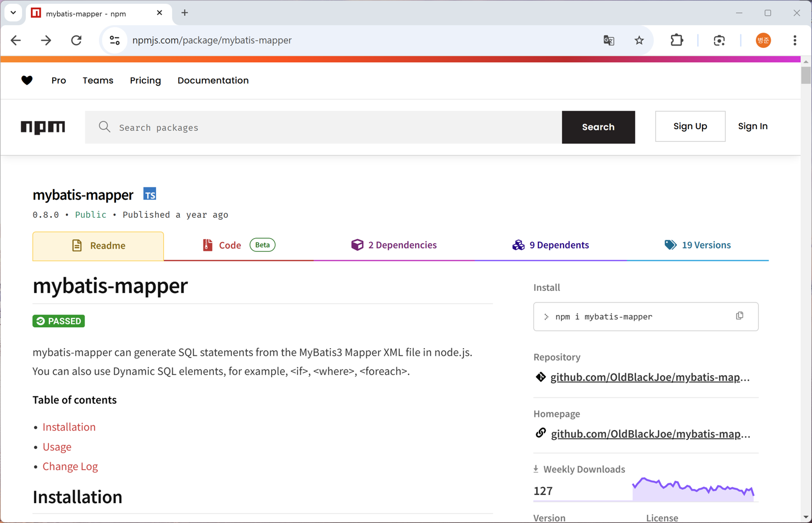This screenshot has width=812, height=523.
Task: View site information icon in address bar
Action: click(115, 40)
